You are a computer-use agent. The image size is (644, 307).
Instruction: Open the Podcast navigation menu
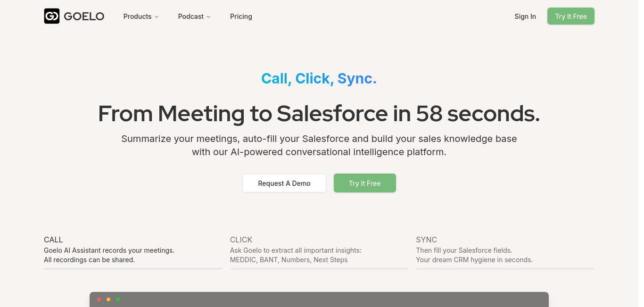click(190, 17)
